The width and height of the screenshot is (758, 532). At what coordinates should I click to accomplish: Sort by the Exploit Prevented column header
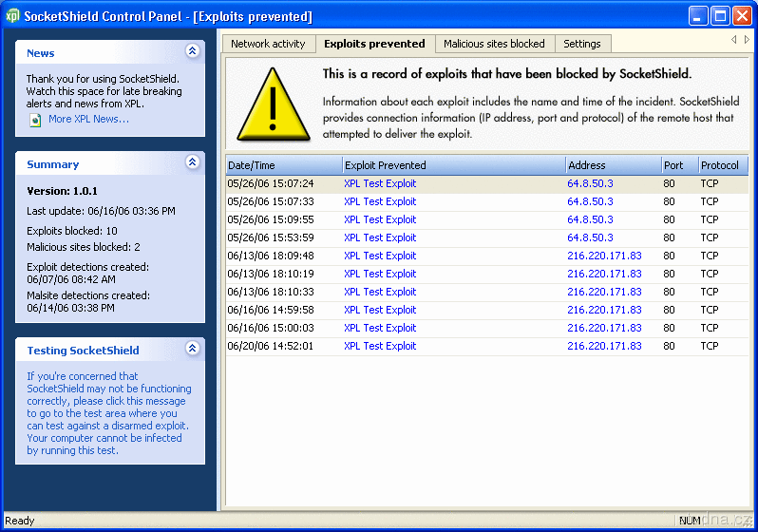(x=452, y=165)
